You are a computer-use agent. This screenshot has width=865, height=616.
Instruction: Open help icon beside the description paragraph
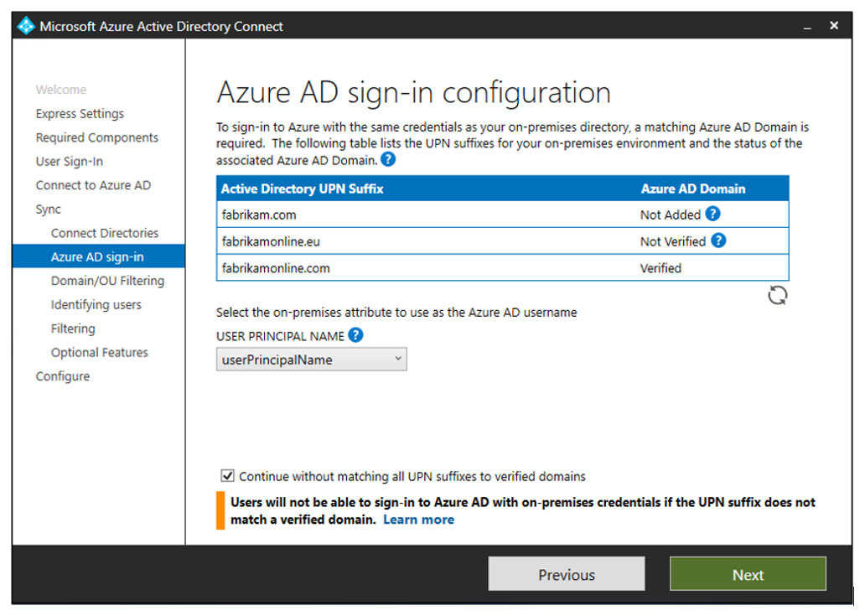(388, 159)
